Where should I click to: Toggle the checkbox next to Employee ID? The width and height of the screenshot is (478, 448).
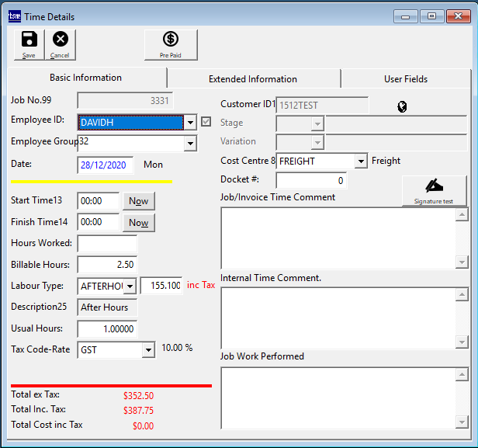pyautogui.click(x=206, y=121)
